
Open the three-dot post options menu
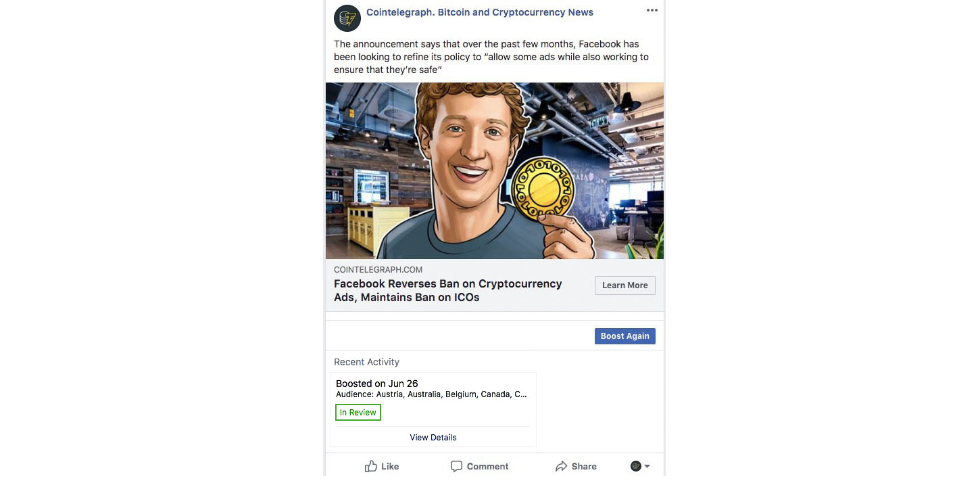tap(652, 10)
